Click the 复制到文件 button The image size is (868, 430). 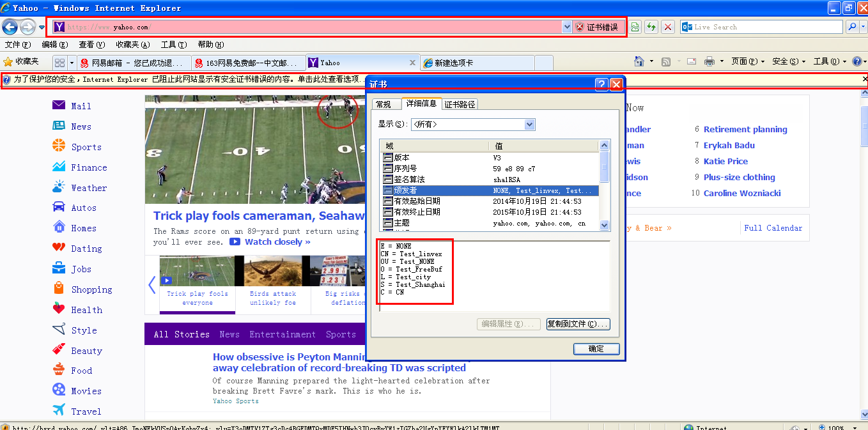click(x=578, y=324)
